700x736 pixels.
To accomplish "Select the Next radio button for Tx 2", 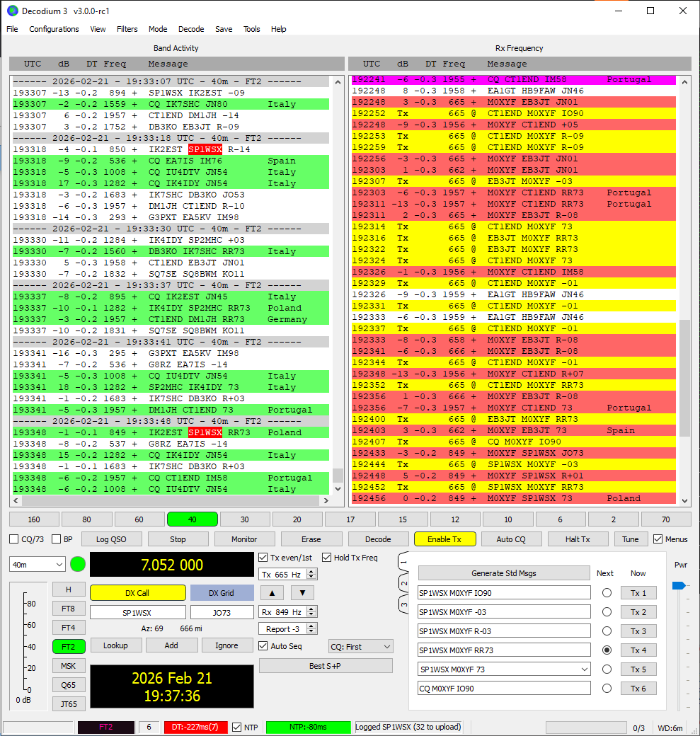I will tap(607, 612).
